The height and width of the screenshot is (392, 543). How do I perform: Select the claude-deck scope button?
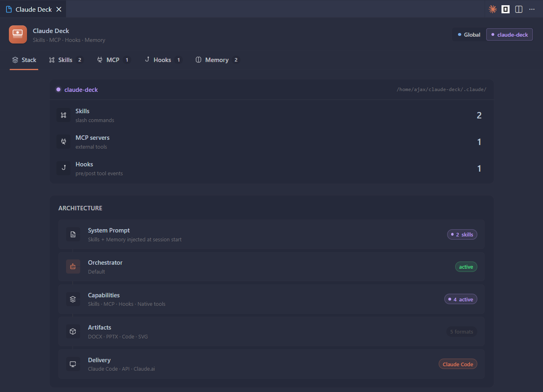pos(510,35)
